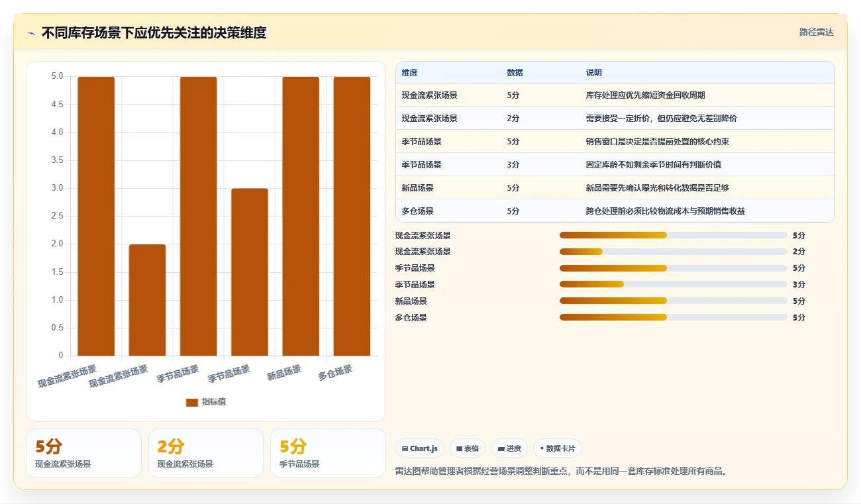Click the footer note starting with 雷达图帮助管理者
Viewport: 861px width, 504px height.
(x=561, y=472)
